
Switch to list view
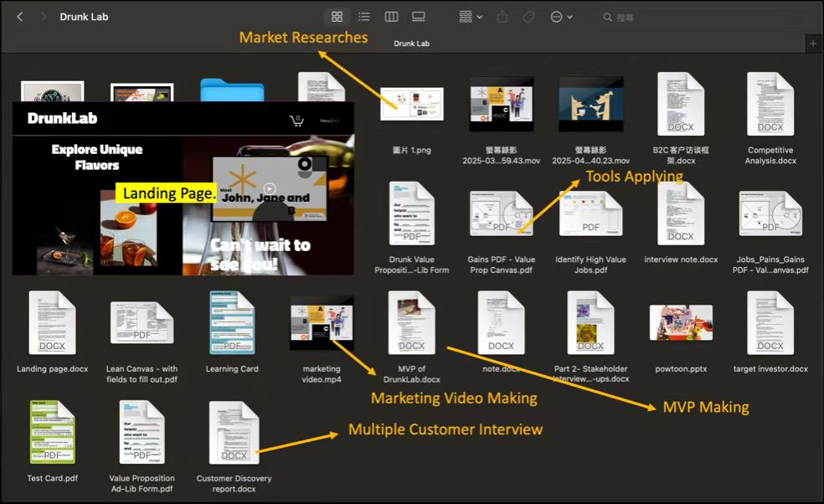364,17
